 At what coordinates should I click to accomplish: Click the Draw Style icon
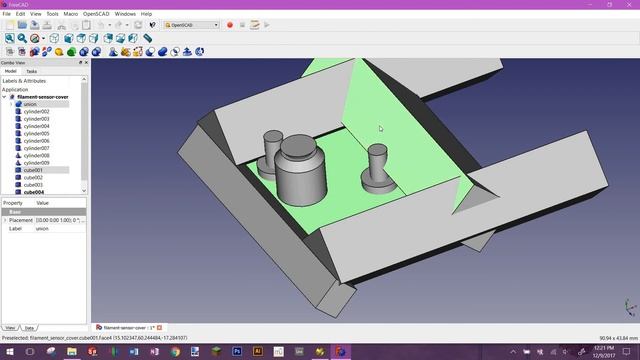coord(35,38)
